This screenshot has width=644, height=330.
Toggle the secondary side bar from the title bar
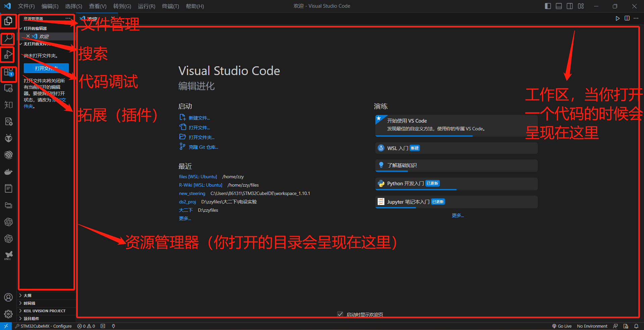pyautogui.click(x=570, y=6)
